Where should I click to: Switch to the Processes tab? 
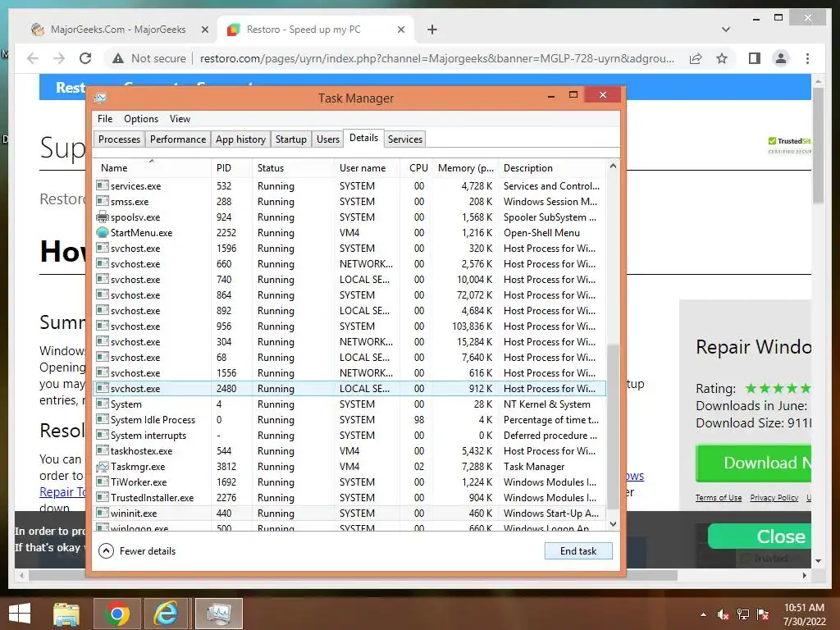point(119,139)
